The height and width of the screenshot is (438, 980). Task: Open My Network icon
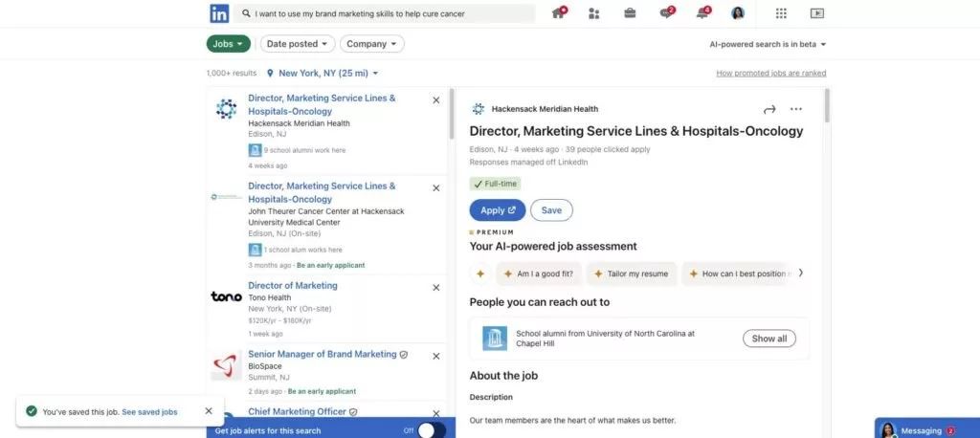pyautogui.click(x=593, y=13)
